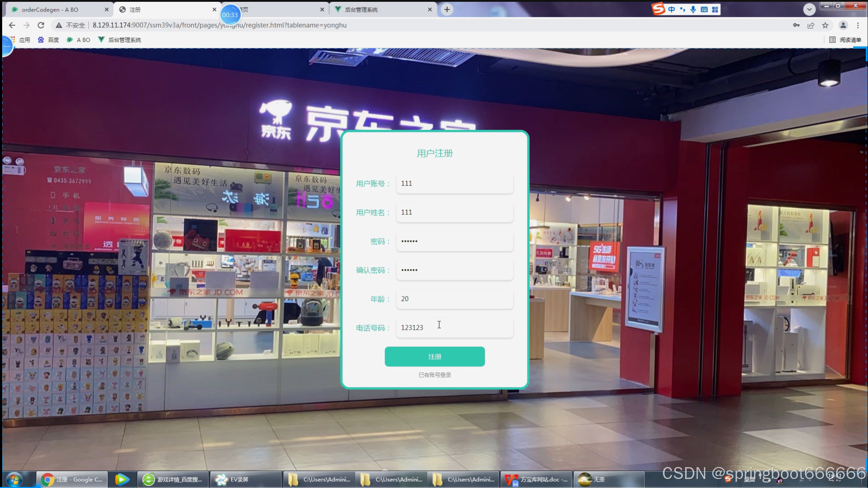Open the Chrome three-dot menu
The image size is (868, 488).
point(858,25)
